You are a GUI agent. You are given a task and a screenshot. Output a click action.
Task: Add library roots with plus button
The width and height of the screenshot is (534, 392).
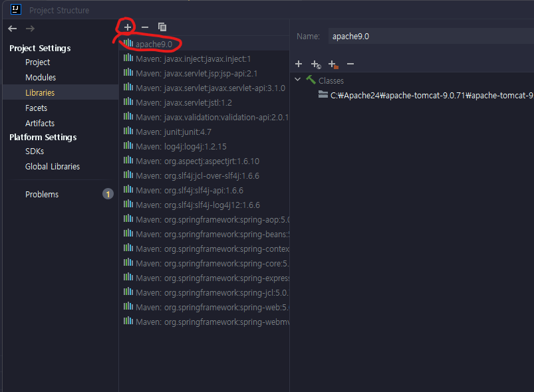pos(299,64)
